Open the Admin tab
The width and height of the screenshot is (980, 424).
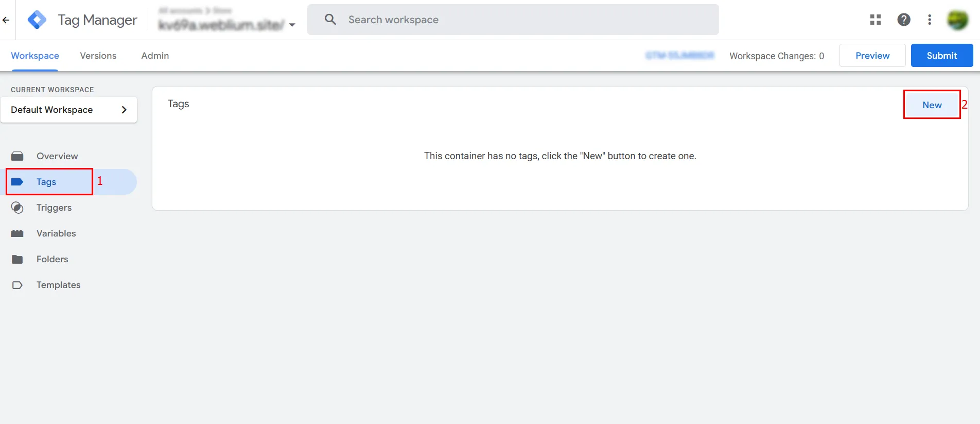[155, 56]
